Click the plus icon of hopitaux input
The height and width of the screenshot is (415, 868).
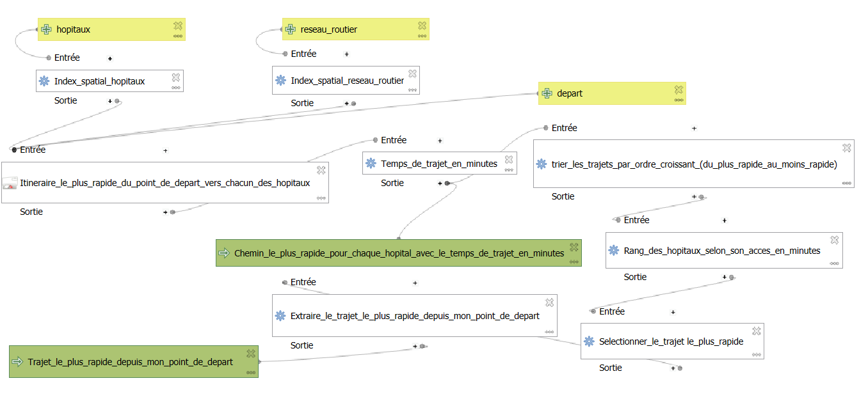[46, 30]
